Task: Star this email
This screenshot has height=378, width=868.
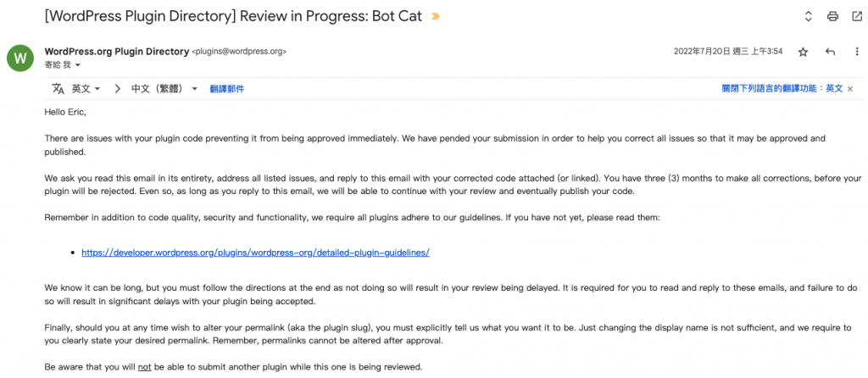Action: (x=803, y=52)
